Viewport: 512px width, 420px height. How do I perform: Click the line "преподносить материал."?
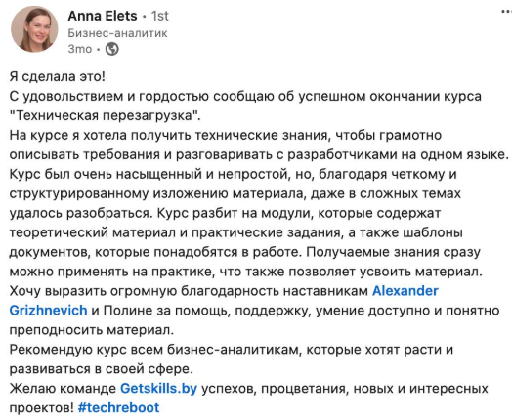92,330
